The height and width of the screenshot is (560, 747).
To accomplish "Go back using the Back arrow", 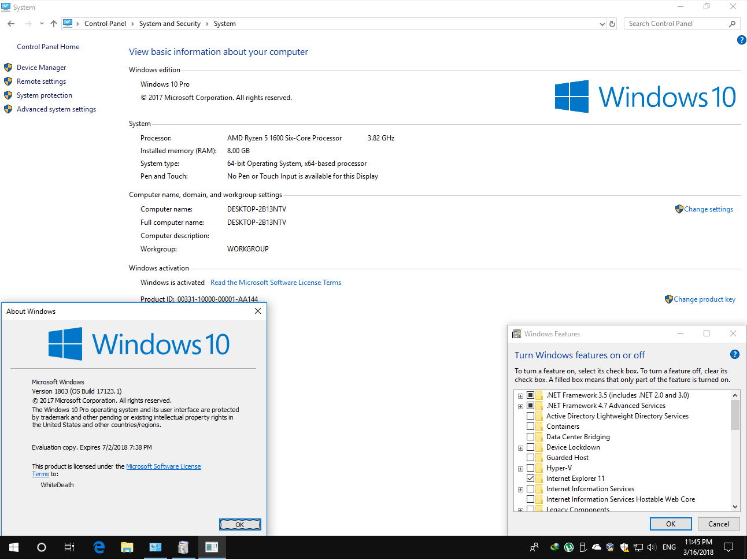I will click(x=11, y=24).
